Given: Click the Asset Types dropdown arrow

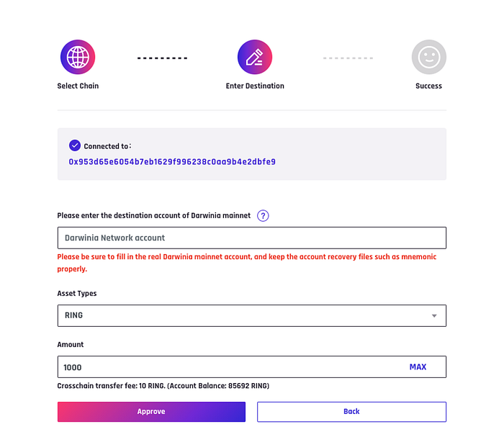Looking at the screenshot, I should tap(434, 315).
